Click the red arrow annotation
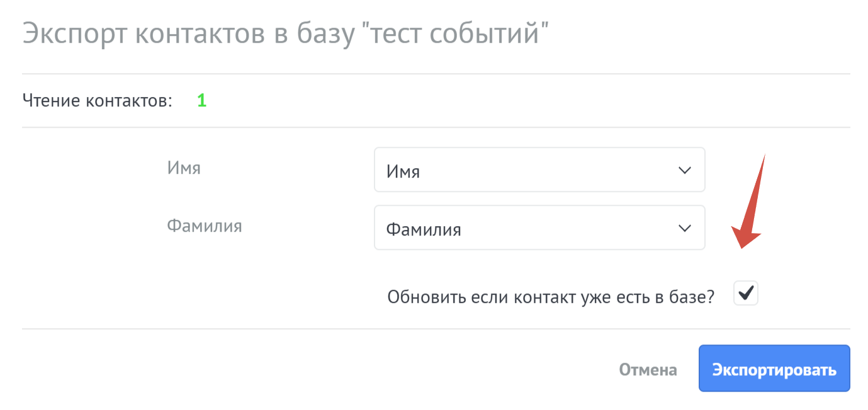The height and width of the screenshot is (410, 868). click(749, 202)
